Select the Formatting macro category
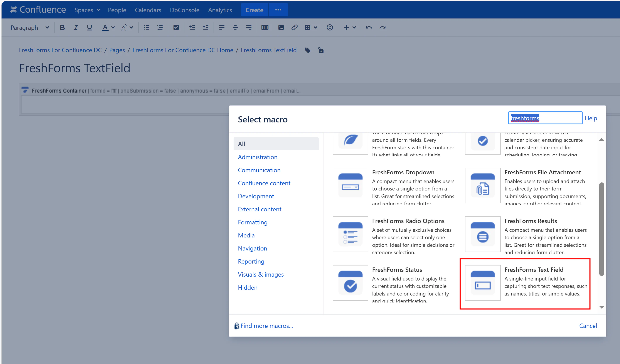This screenshot has height=364, width=620. coord(253,222)
